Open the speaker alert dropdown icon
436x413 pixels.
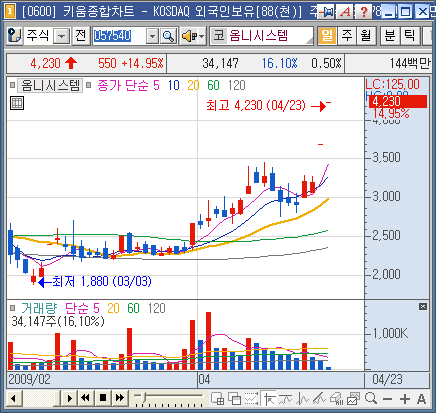192,36
